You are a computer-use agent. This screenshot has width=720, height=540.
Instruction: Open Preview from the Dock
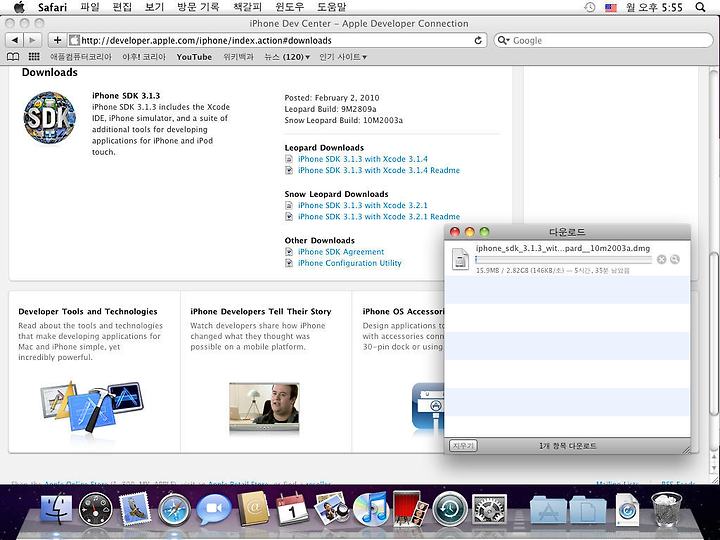coord(332,509)
